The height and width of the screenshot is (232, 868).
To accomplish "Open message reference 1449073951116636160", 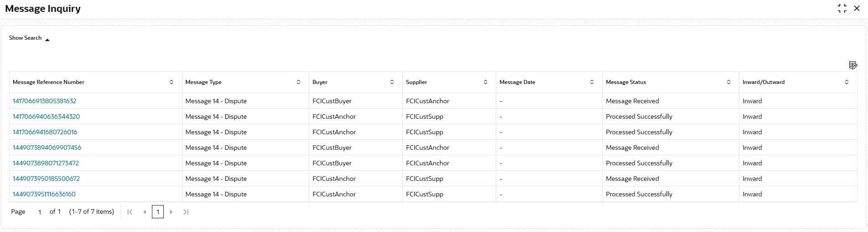I will pyautogui.click(x=44, y=194).
